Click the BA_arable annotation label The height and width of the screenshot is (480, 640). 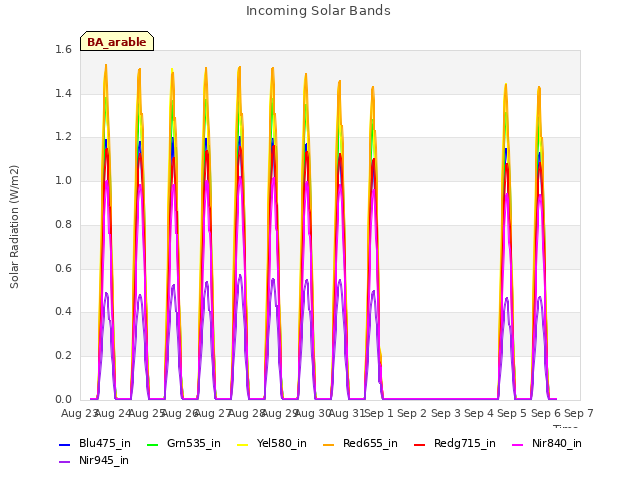(x=117, y=42)
